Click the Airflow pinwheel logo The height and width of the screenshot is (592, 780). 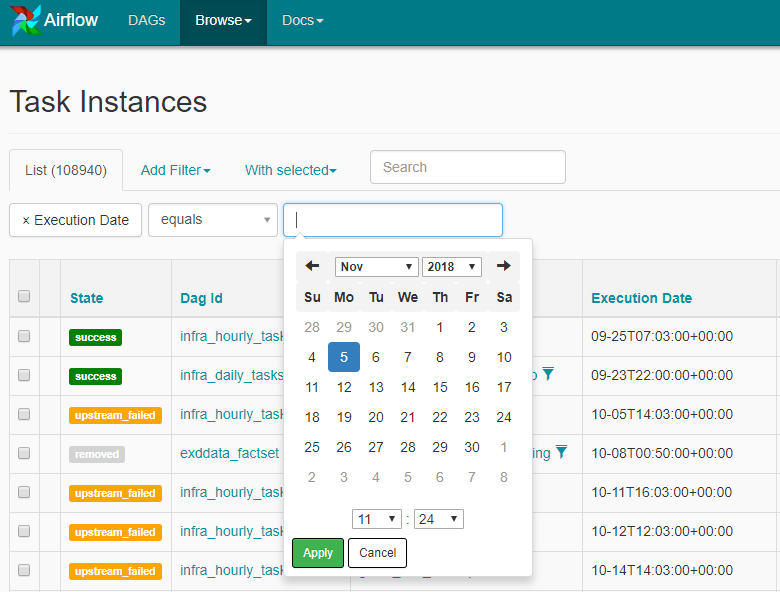(x=26, y=20)
